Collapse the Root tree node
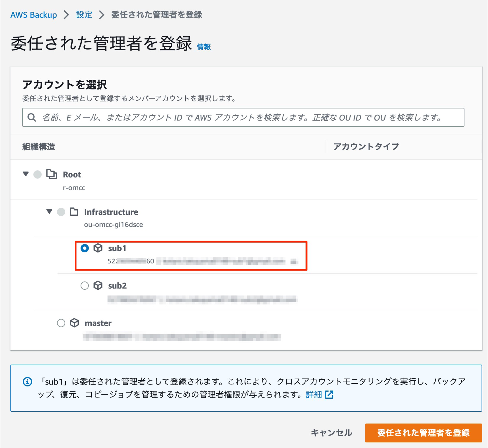This screenshot has width=488, height=448. pyautogui.click(x=26, y=174)
